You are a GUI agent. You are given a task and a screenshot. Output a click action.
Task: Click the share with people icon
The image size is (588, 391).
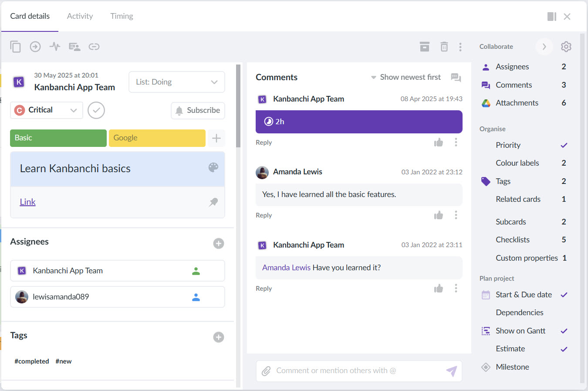click(x=74, y=47)
